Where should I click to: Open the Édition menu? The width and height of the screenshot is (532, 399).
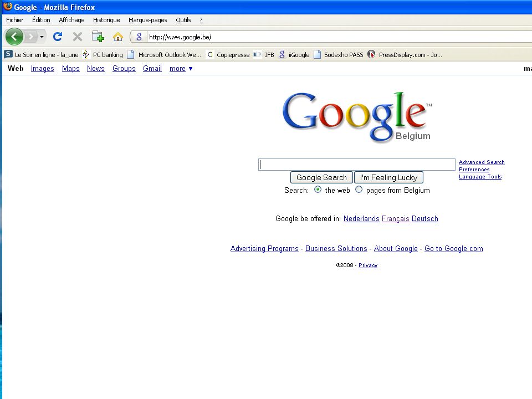coord(42,20)
